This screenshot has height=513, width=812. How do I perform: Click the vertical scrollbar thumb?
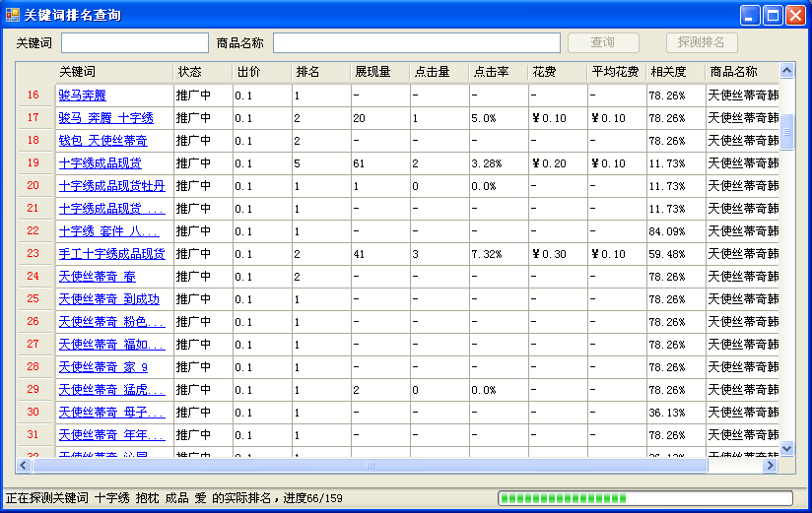787,132
